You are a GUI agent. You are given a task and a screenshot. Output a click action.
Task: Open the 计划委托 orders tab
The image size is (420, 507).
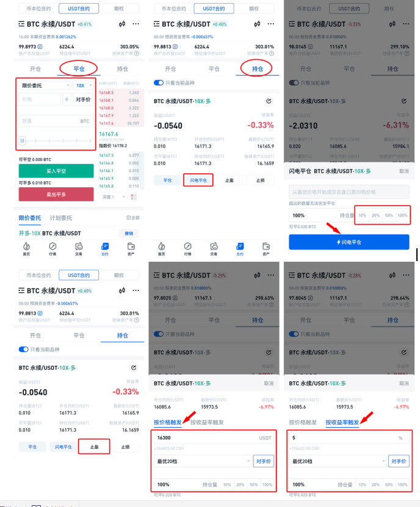(61, 218)
